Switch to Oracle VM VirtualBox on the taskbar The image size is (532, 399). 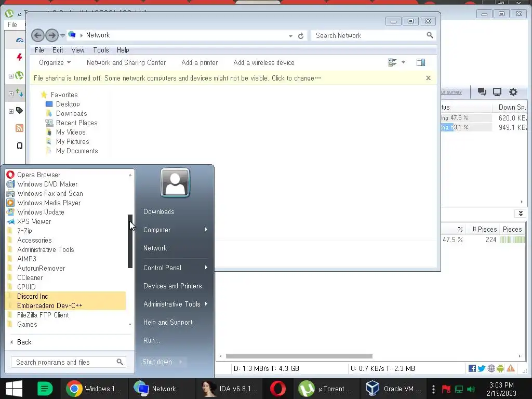tap(394, 389)
